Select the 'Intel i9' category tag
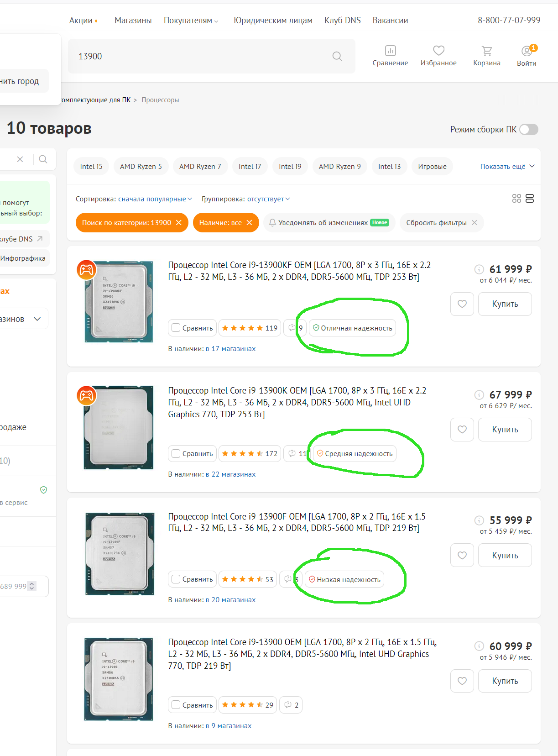This screenshot has height=756, width=558. 290,166
